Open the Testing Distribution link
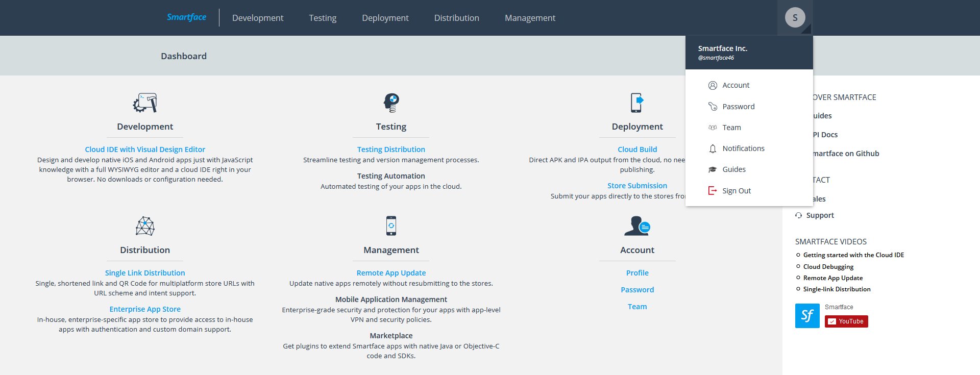This screenshot has height=375, width=980. tap(391, 149)
